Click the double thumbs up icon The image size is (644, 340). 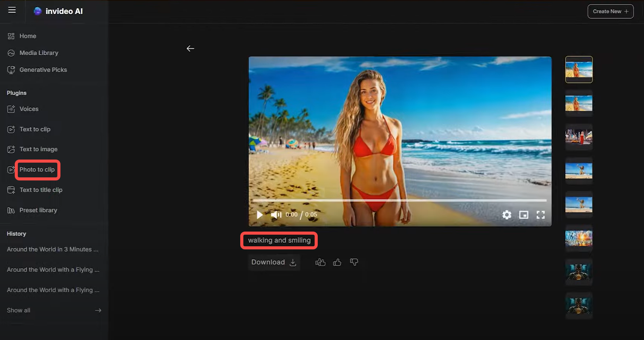point(320,263)
